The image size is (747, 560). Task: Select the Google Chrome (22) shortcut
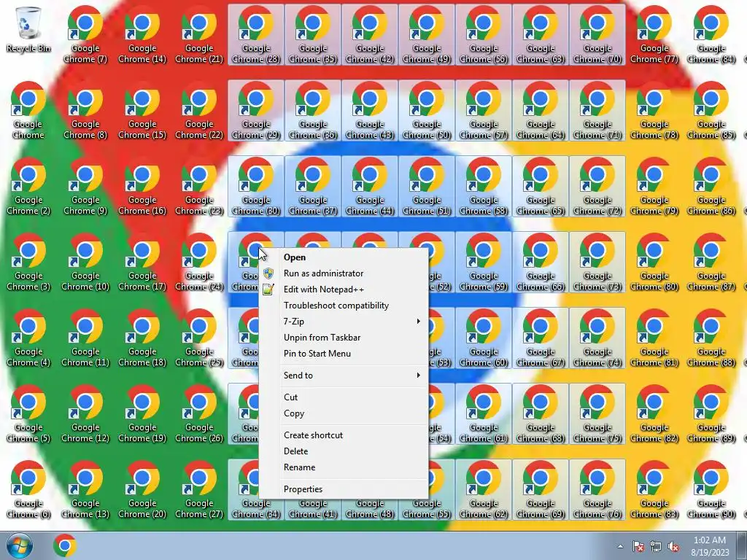199,111
